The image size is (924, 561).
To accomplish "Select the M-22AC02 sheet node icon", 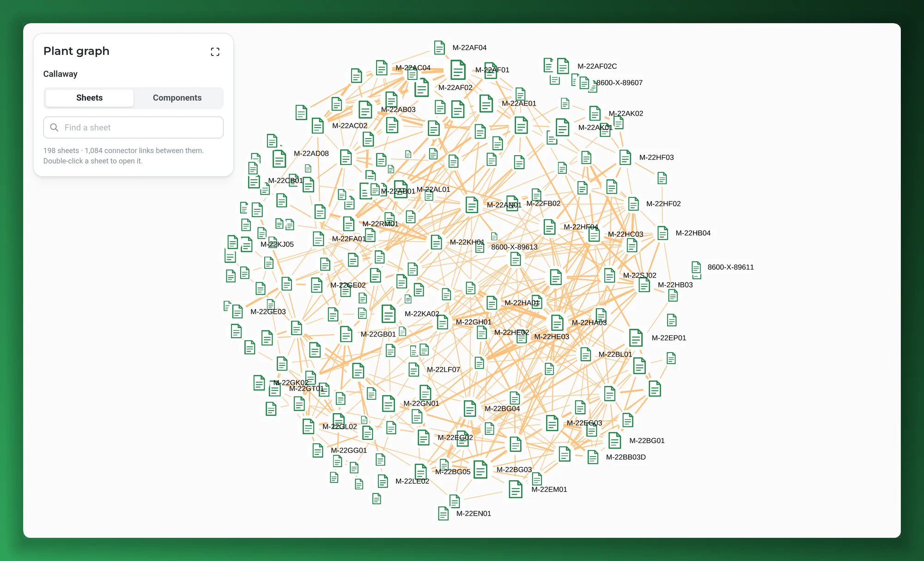I will click(317, 126).
